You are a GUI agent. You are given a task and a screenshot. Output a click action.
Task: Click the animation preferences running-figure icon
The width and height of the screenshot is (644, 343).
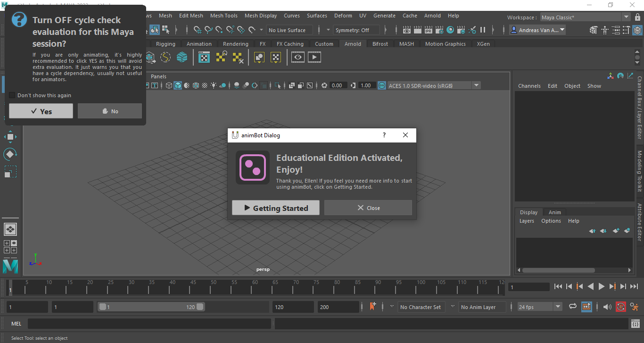635,307
